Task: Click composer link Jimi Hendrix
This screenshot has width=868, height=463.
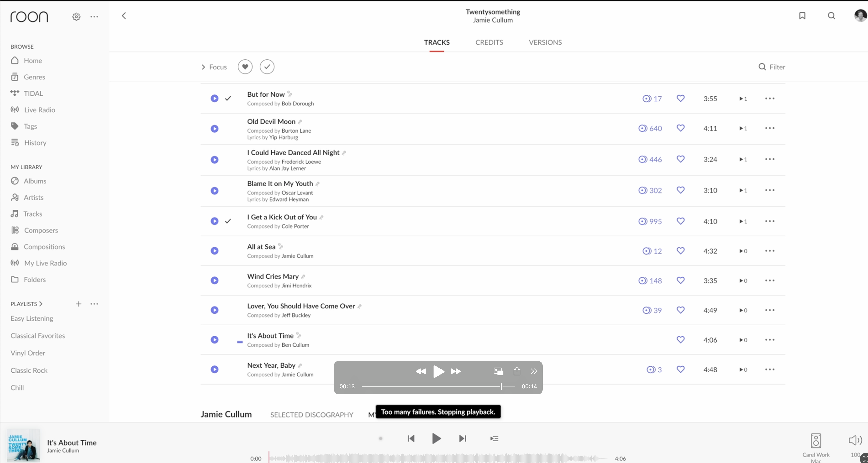Action: (297, 286)
